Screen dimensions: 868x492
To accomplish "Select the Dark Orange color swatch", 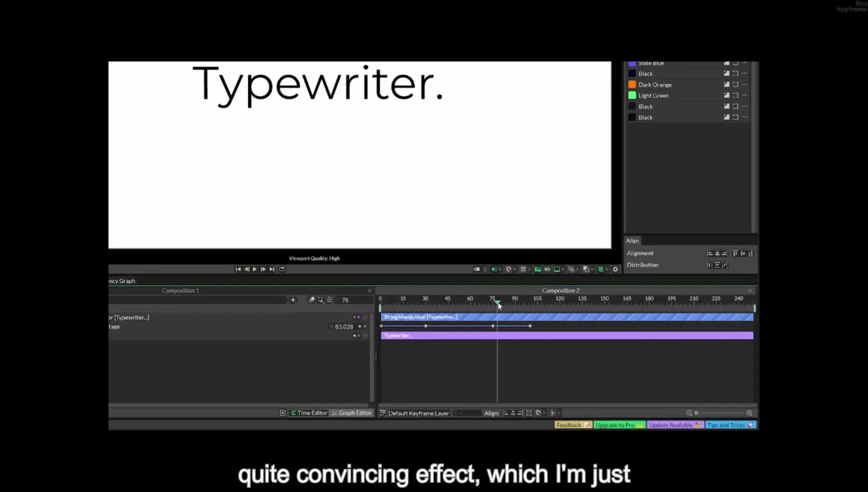I will click(632, 85).
